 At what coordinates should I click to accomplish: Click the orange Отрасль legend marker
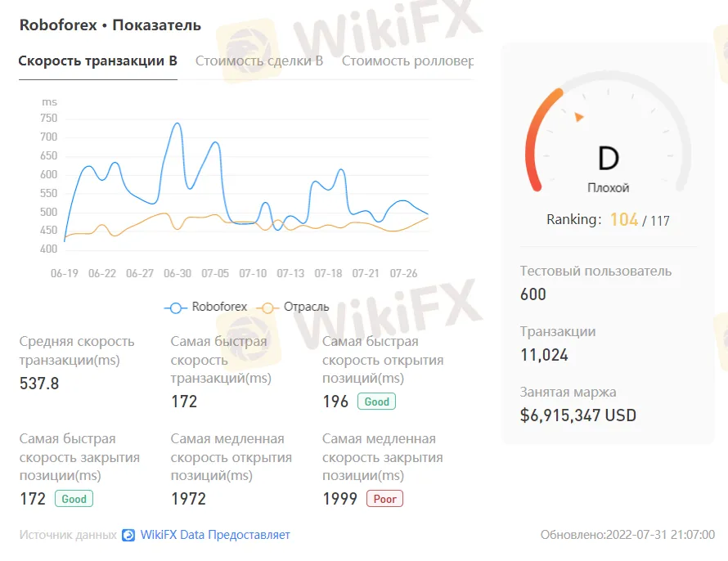point(268,307)
